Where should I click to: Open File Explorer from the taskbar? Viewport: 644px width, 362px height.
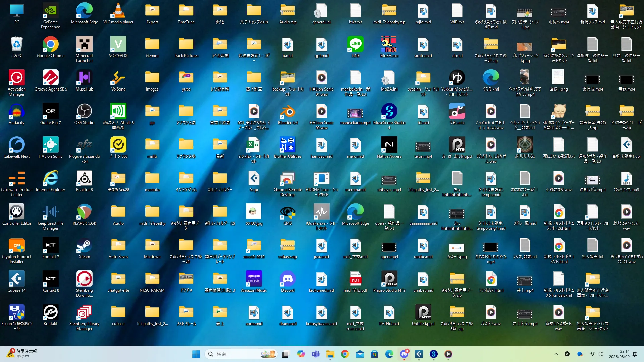click(330, 354)
